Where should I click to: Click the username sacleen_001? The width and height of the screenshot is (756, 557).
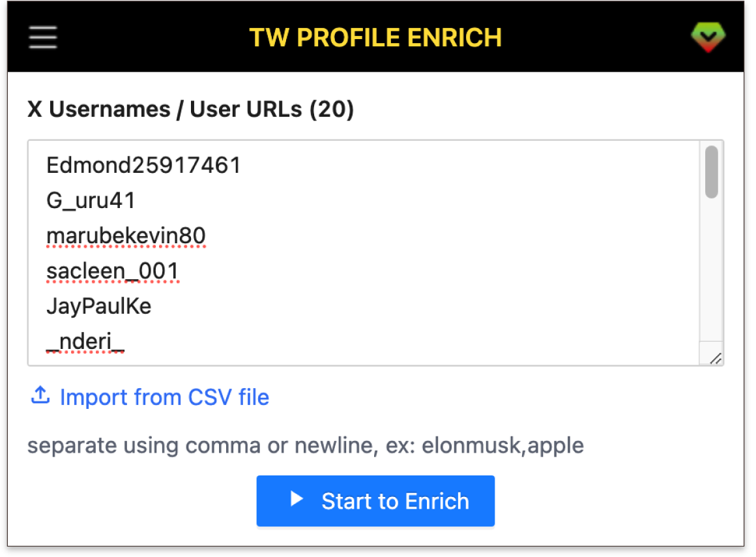point(113,271)
